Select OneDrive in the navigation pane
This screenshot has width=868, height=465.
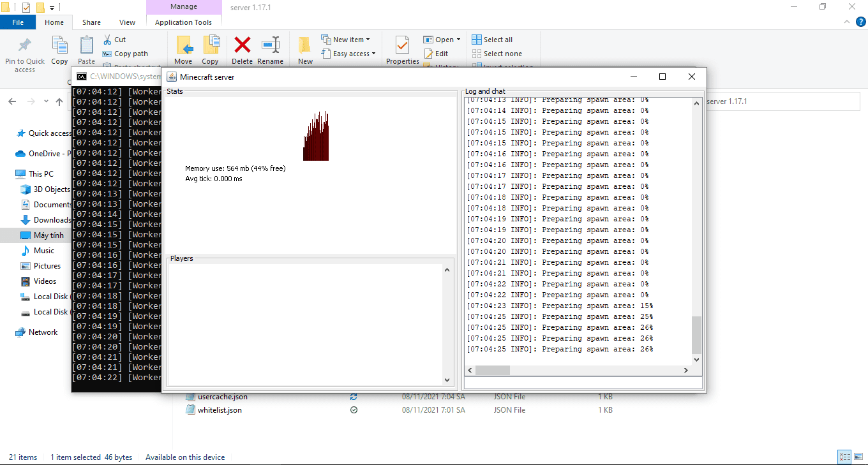42,154
